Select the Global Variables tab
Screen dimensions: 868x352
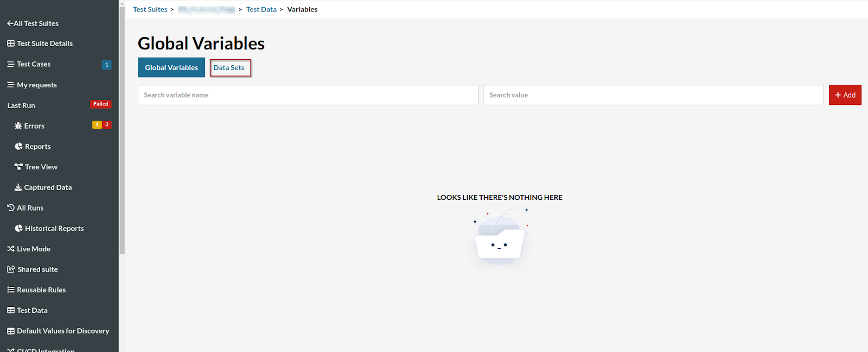point(171,68)
